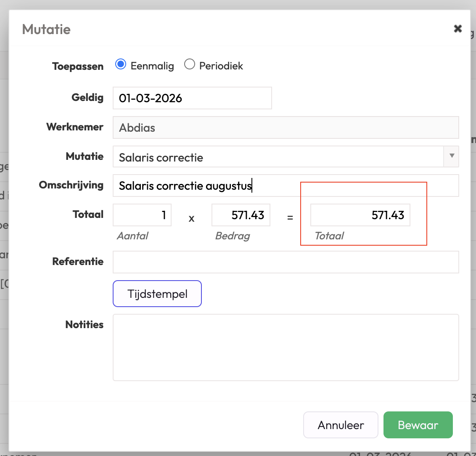Close the Mutatie dialog with the X
Screen dimensions: 476x456
[x=457, y=29]
